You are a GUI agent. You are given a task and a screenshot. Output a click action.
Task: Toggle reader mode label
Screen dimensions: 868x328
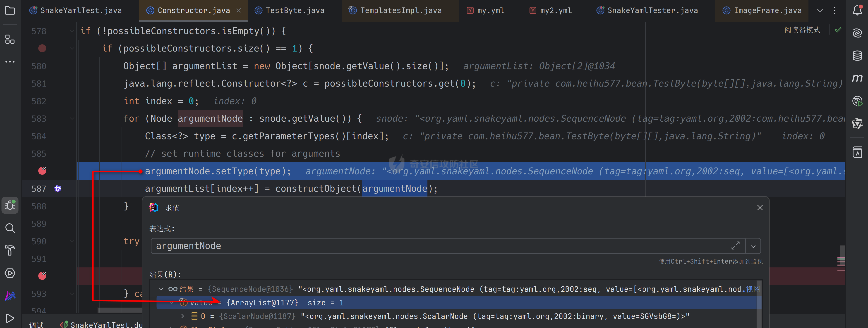click(x=802, y=30)
